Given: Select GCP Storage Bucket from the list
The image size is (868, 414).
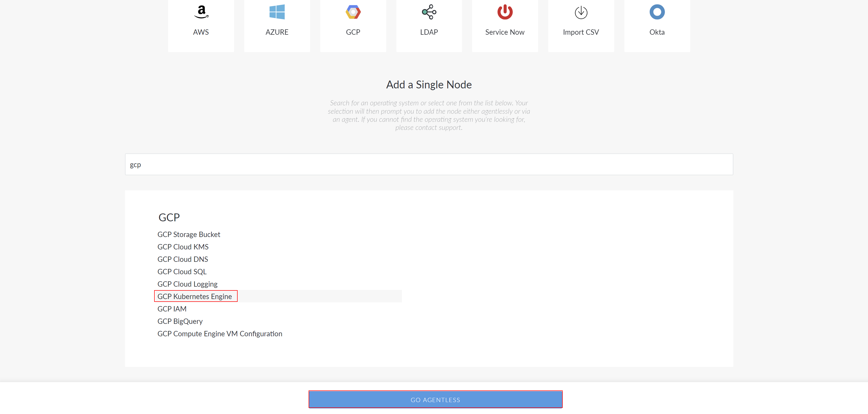Looking at the screenshot, I should click(x=189, y=234).
